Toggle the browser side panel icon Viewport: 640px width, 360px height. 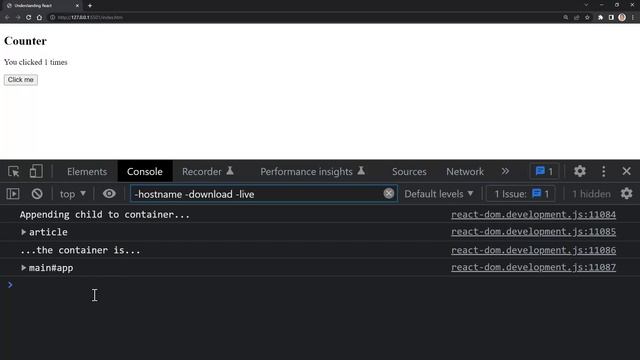pos(611,18)
